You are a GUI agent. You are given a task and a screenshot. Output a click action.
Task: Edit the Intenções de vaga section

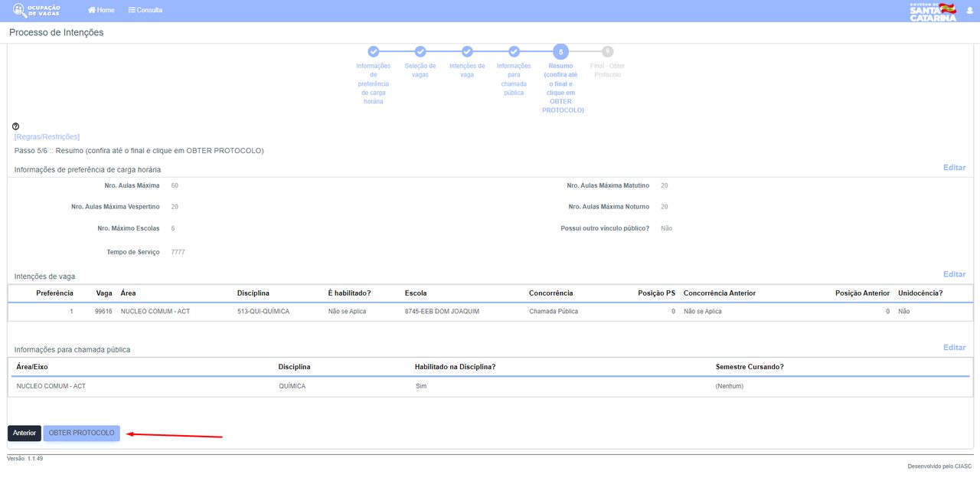(x=954, y=274)
